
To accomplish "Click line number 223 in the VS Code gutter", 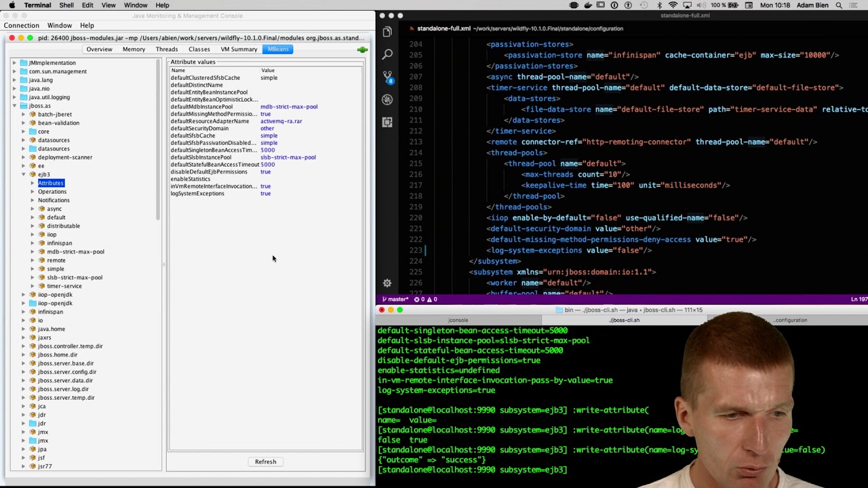I will [416, 250].
